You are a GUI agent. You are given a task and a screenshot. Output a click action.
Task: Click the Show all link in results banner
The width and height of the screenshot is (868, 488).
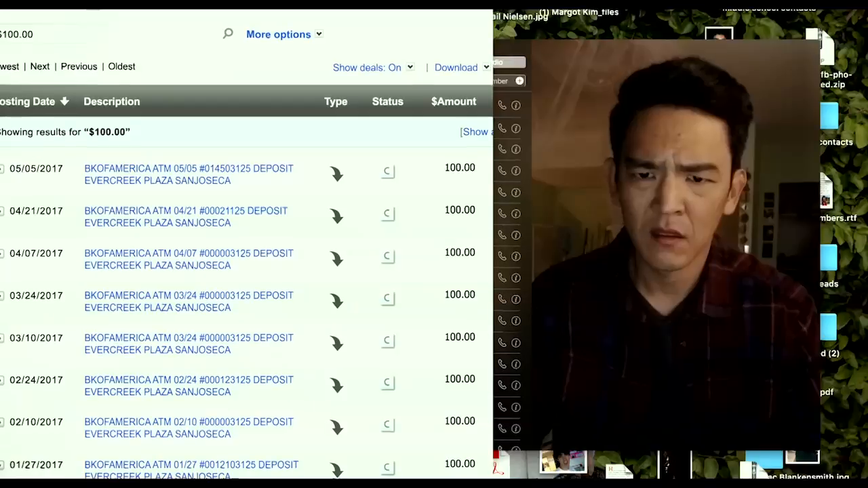pos(476,132)
